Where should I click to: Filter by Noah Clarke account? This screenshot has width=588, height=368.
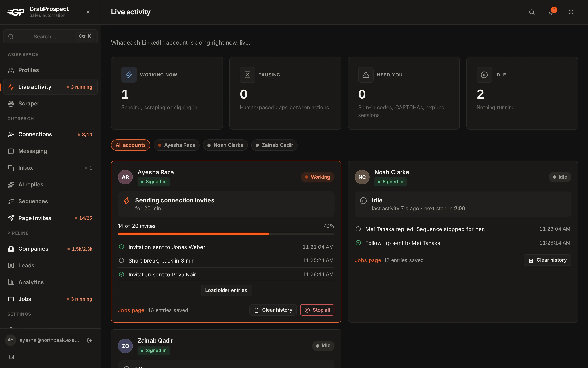(225, 145)
